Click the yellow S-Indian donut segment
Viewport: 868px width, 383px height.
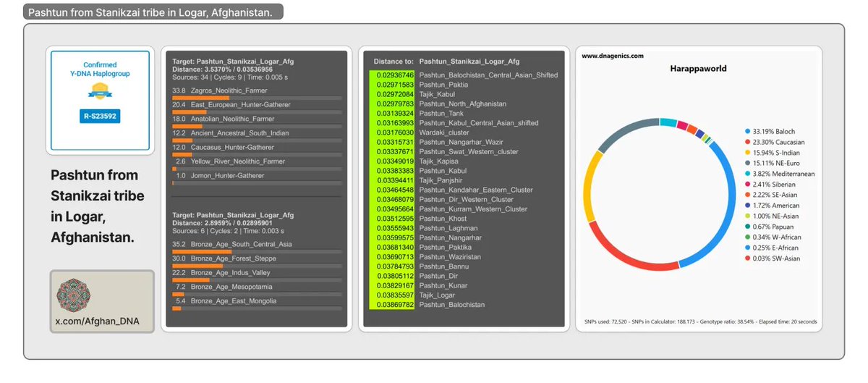(588, 185)
